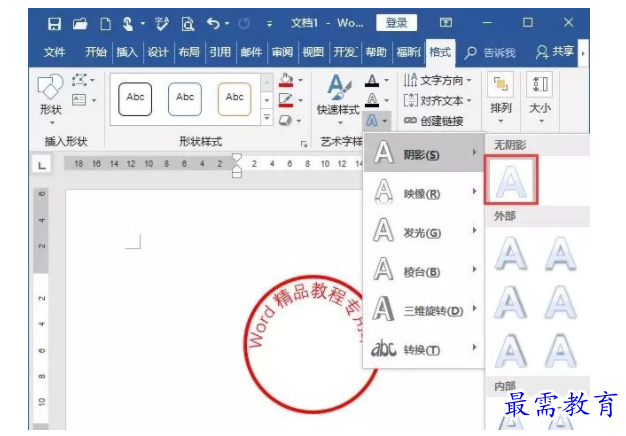Open the 发光(G) glow submenu
The width and height of the screenshot is (626, 436).
coord(424,231)
